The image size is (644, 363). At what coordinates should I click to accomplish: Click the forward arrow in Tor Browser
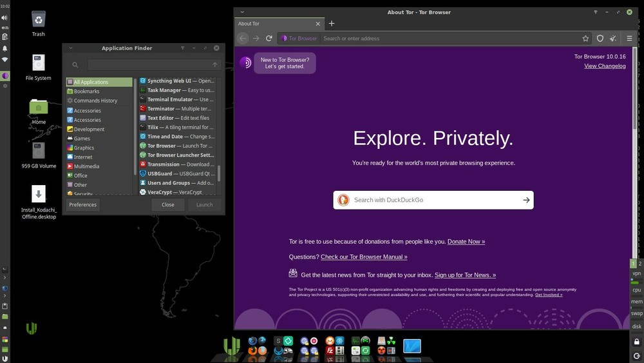click(x=256, y=38)
